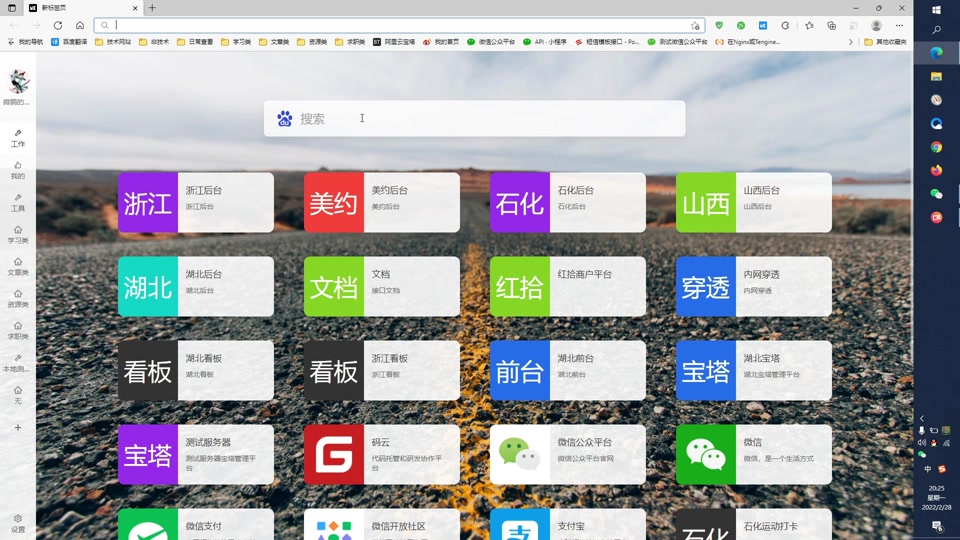Image resolution: width=960 pixels, height=540 pixels.
Task: Open the 微信支付 tile
Action: [196, 524]
